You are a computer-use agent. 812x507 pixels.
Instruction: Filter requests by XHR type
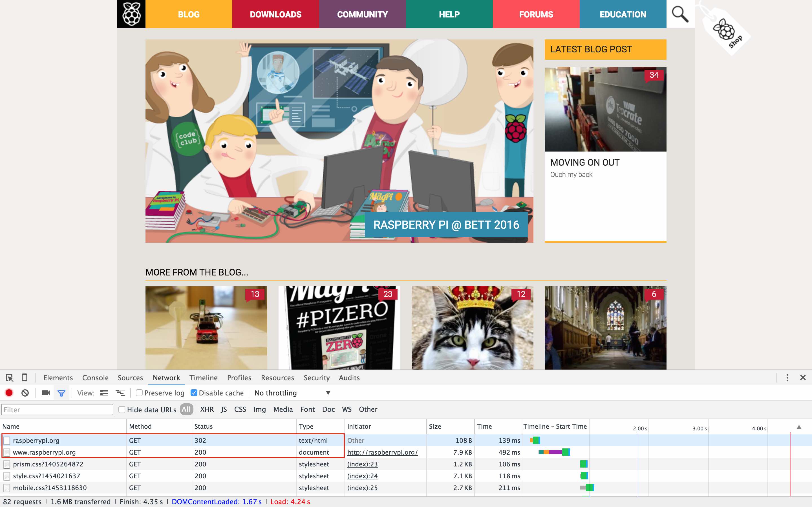click(207, 409)
